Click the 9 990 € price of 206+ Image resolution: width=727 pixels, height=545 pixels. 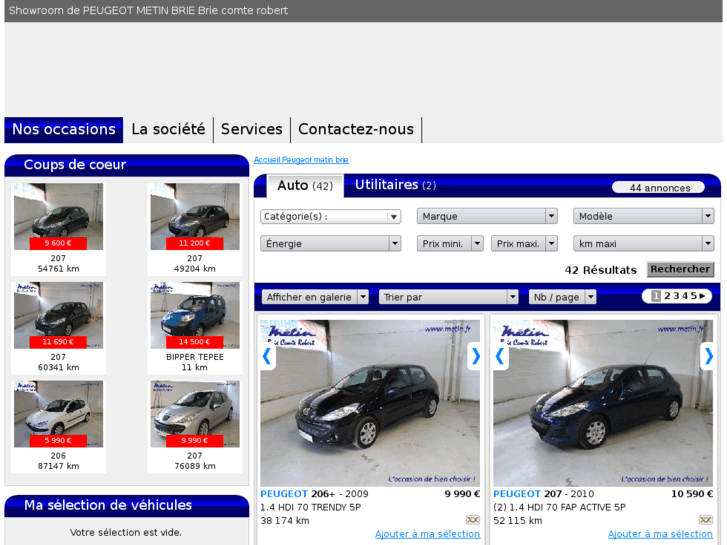(x=462, y=494)
